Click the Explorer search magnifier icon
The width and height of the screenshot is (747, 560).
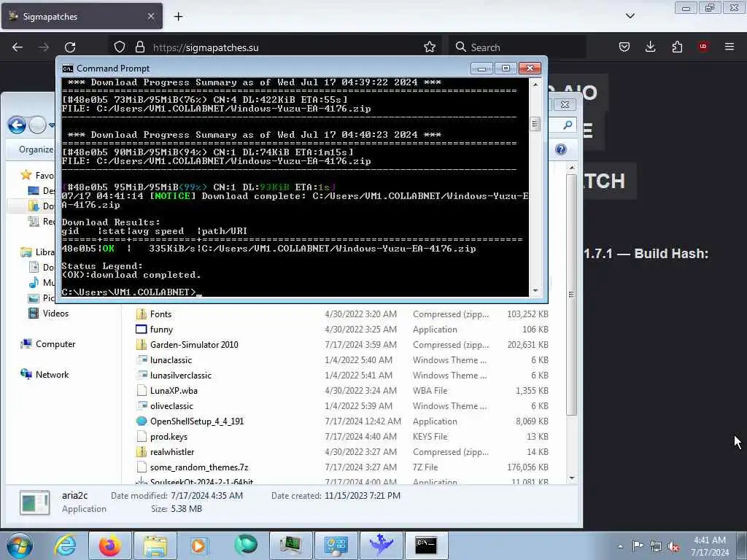(x=567, y=125)
